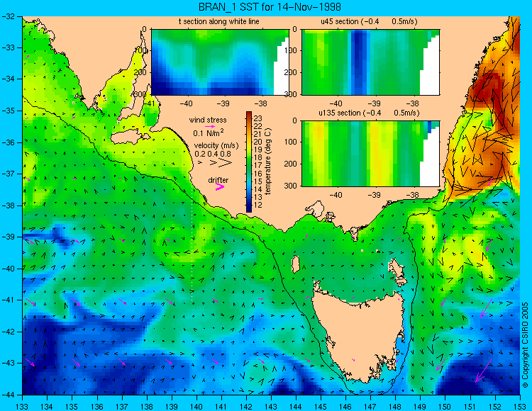Viewport: 532px width, 411px height.
Task: Click the title 'BRAN_1 SST for 14-Nov-1998'
Action: [270, 7]
